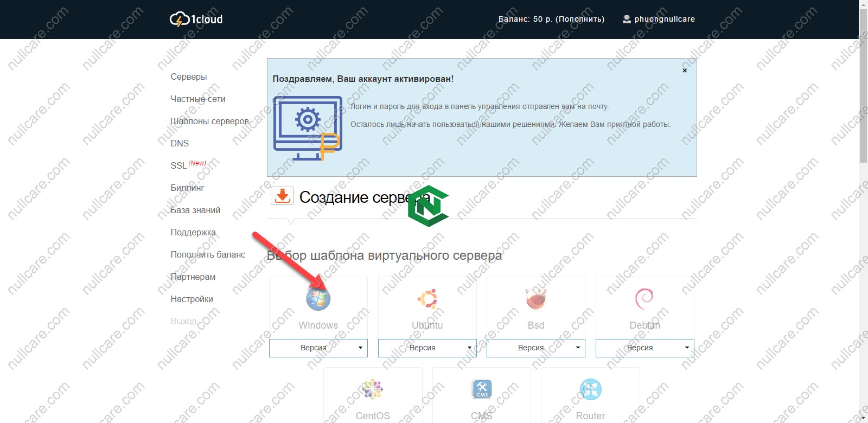This screenshot has width=868, height=423.
Task: Expand the Debian version dropdown
Action: tap(644, 348)
